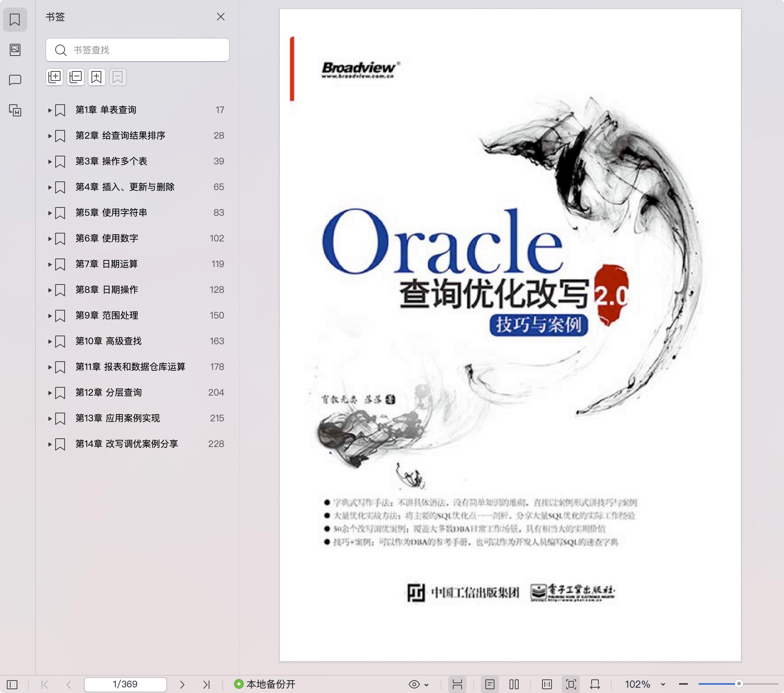Click the greyed-out delete bookmark icon
Viewport: 784px width, 693px height.
(x=118, y=77)
